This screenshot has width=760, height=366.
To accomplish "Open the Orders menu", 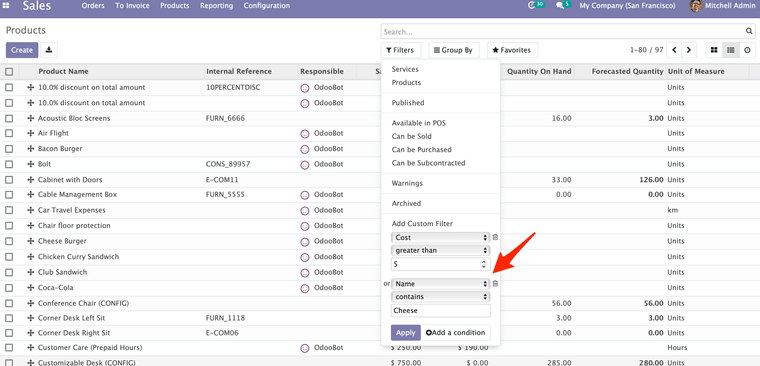I will tap(93, 6).
